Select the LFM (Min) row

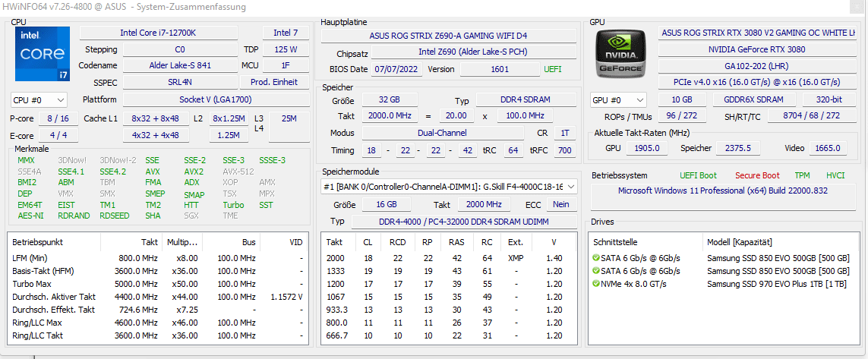tap(158, 258)
